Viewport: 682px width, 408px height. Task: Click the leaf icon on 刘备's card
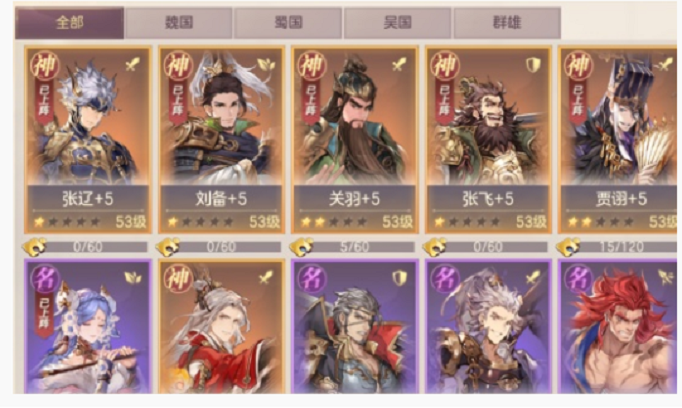(266, 65)
